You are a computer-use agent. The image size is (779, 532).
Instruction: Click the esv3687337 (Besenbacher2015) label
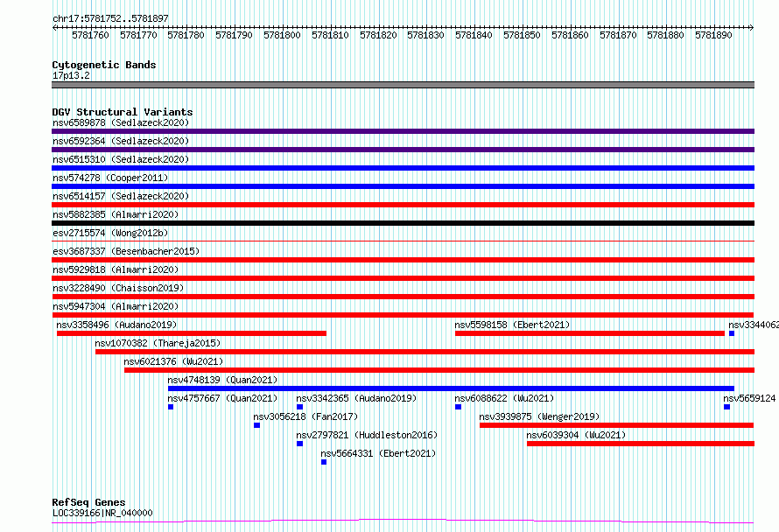pyautogui.click(x=126, y=251)
